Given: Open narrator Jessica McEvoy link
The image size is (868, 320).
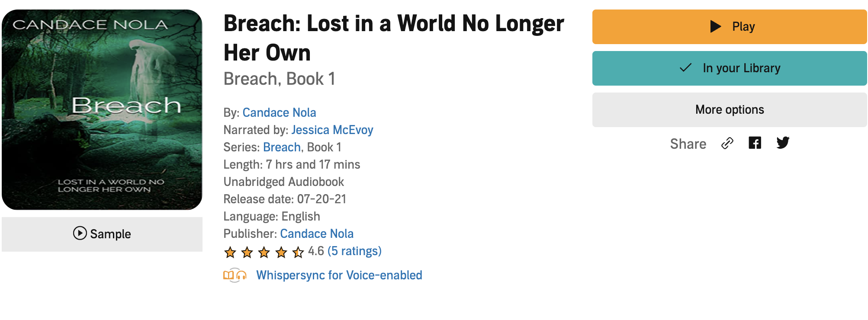Looking at the screenshot, I should (332, 130).
